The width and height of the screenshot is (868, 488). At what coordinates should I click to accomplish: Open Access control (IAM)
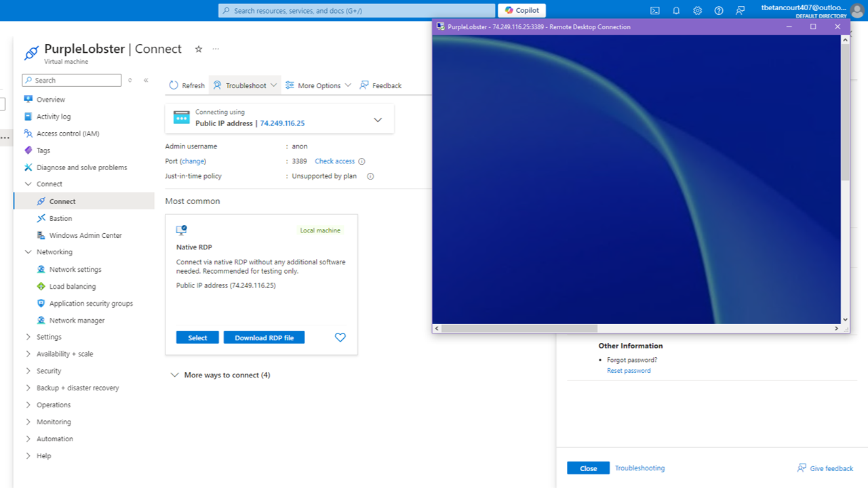pyautogui.click(x=68, y=134)
